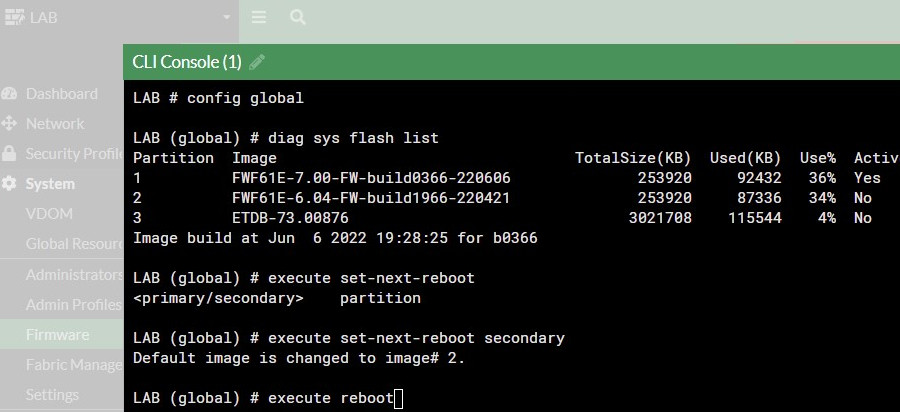
Task: Click the Network arrows icon
Action: click(9, 123)
